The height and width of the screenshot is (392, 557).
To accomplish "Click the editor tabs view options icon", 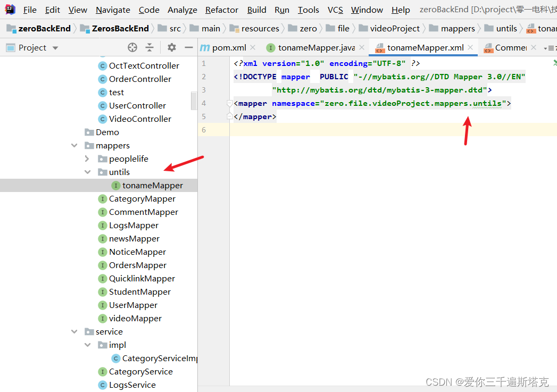I will click(551, 47).
